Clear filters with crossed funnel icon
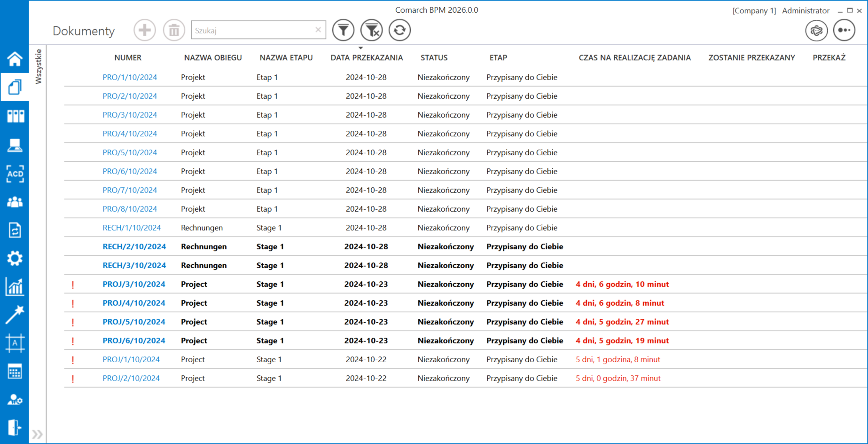The image size is (868, 444). click(371, 31)
